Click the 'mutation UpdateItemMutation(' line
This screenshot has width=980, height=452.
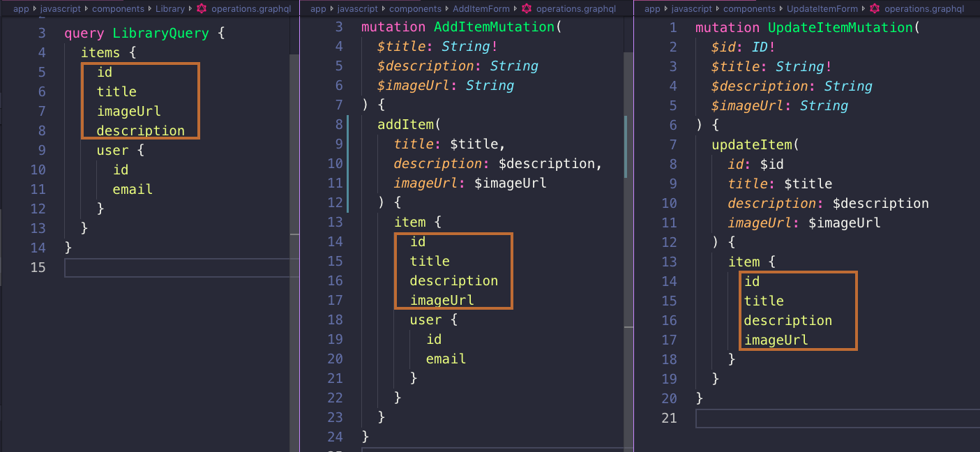coord(808,27)
